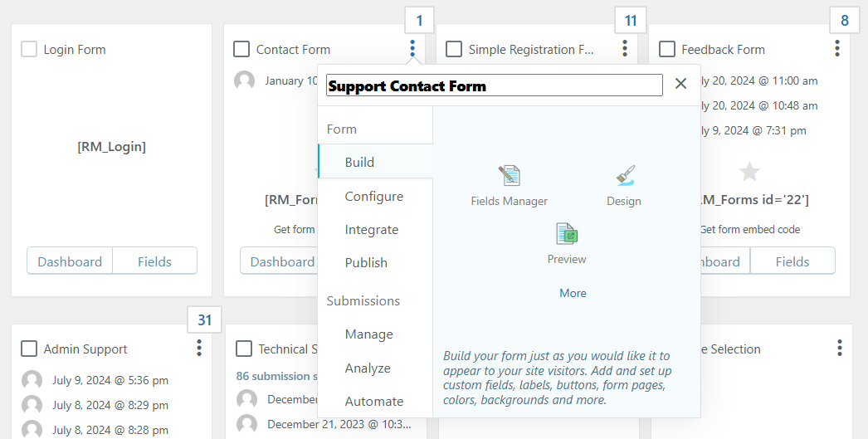Click submission count badge showing 31
Viewport: 868px width, 439px height.
click(x=205, y=320)
